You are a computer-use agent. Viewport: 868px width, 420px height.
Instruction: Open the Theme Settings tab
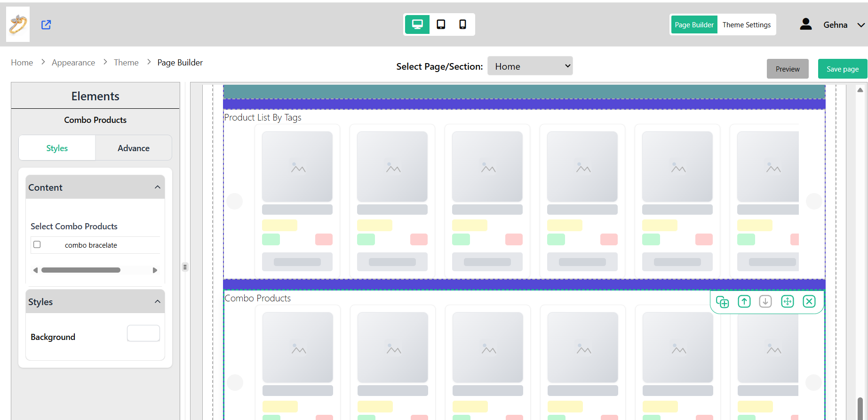[x=747, y=24]
